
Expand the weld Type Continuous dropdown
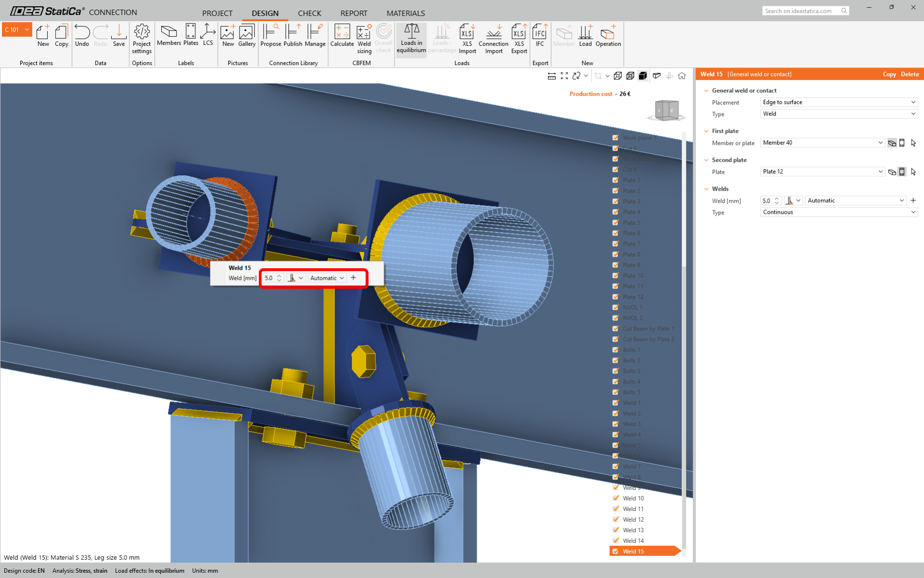839,212
